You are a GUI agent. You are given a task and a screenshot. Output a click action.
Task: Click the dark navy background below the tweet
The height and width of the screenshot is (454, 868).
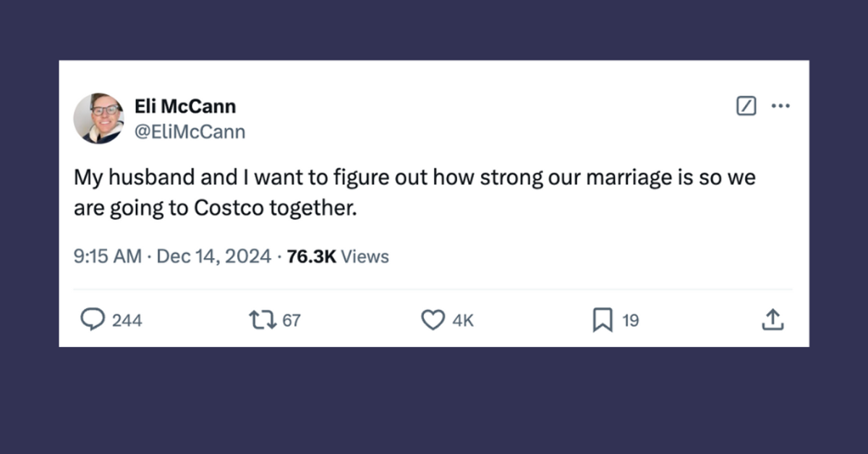[434, 401]
